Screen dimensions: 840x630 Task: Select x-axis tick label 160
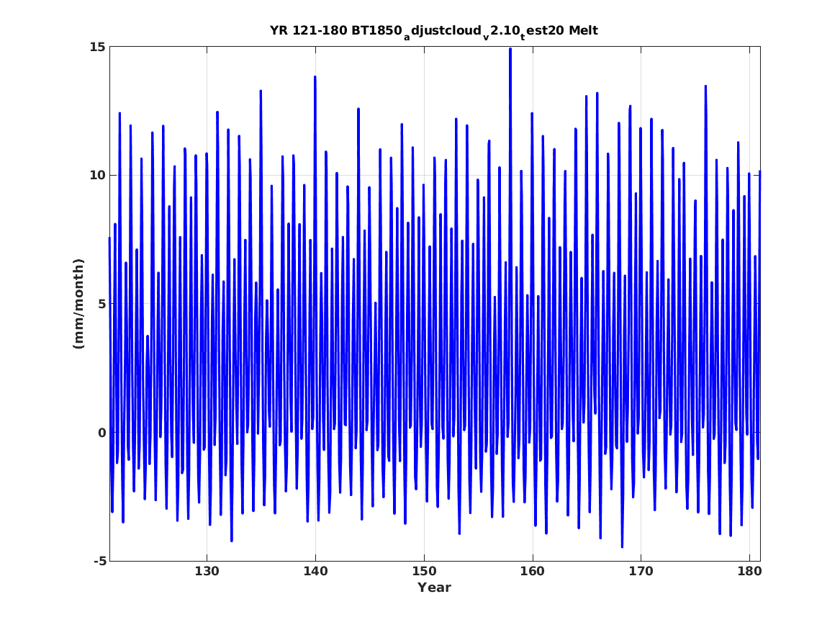tap(533, 571)
